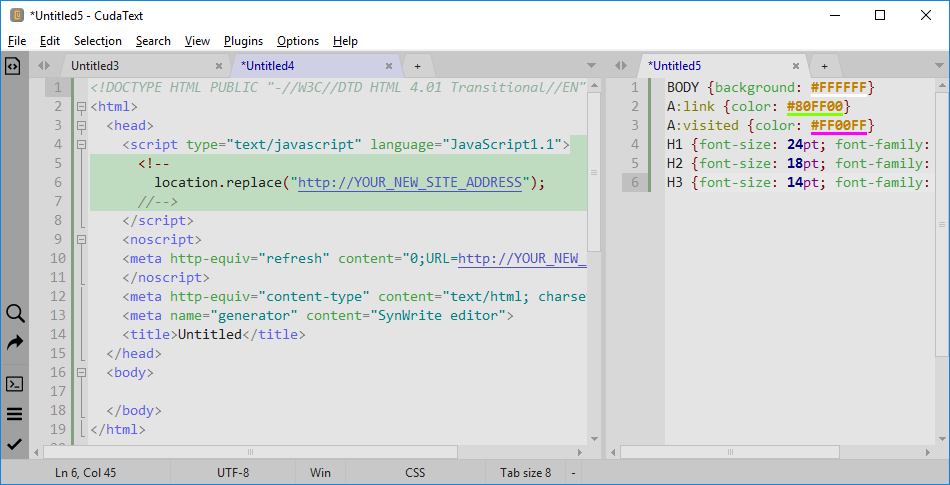Open the File menu
The height and width of the screenshot is (485, 950).
click(x=17, y=41)
